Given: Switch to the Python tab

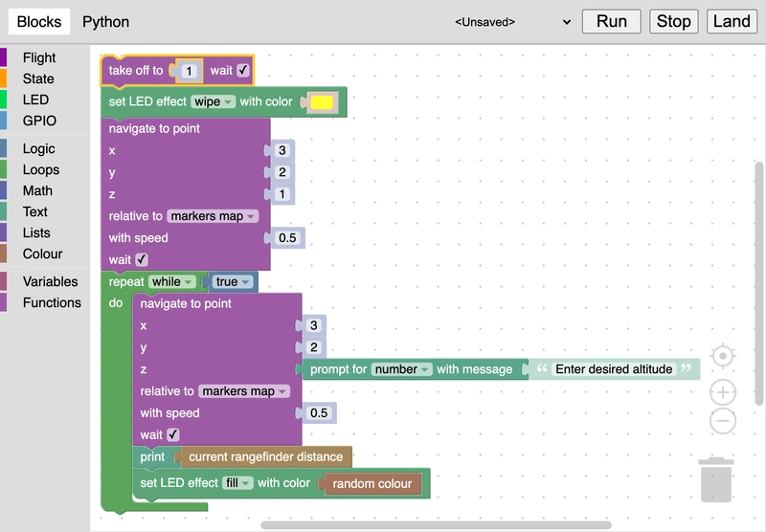Looking at the screenshot, I should (x=105, y=21).
